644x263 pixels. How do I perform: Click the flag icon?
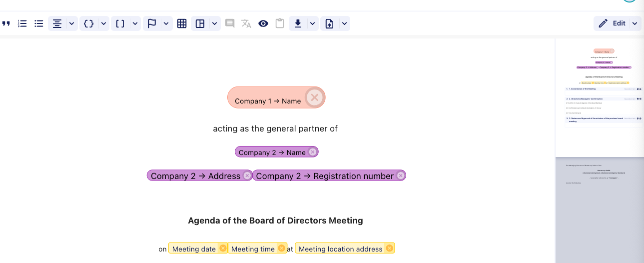coord(152,23)
